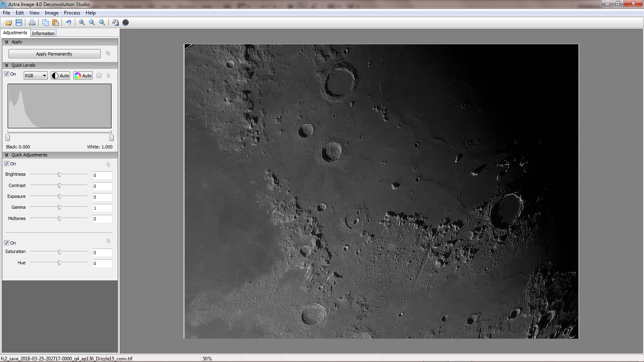Viewport: 644px width, 362px height.
Task: Open the Help menu
Action: coord(91,13)
